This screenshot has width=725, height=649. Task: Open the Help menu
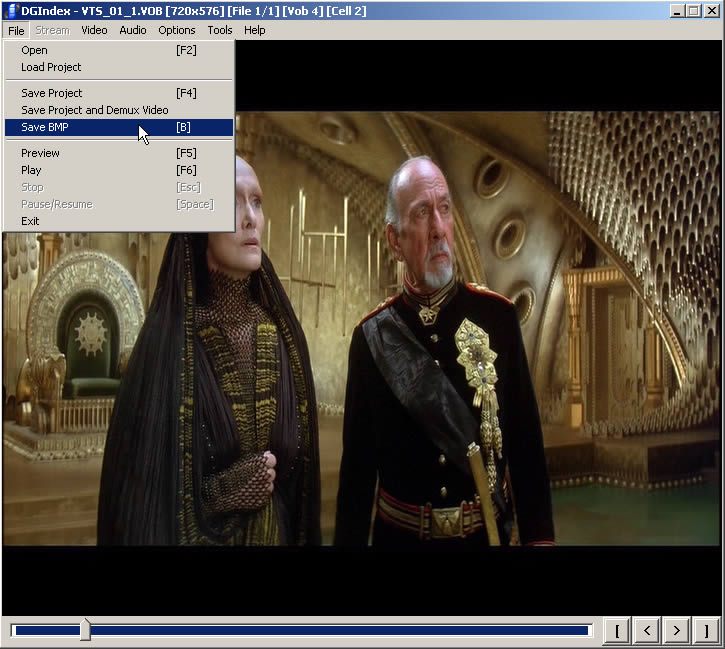pos(255,31)
